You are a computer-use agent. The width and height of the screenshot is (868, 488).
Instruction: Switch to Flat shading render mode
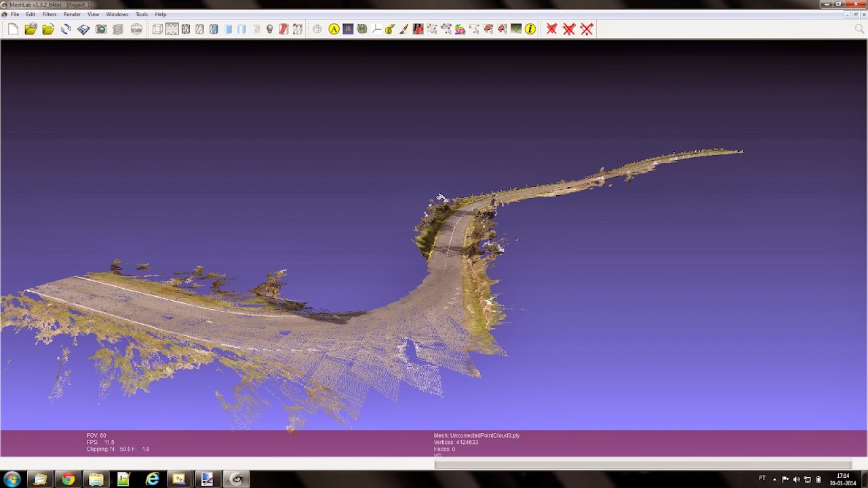[x=228, y=29]
